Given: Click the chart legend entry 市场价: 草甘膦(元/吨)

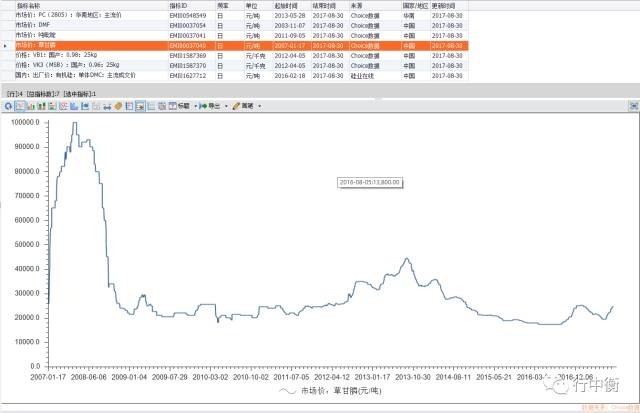Looking at the screenshot, I should pos(331,391).
